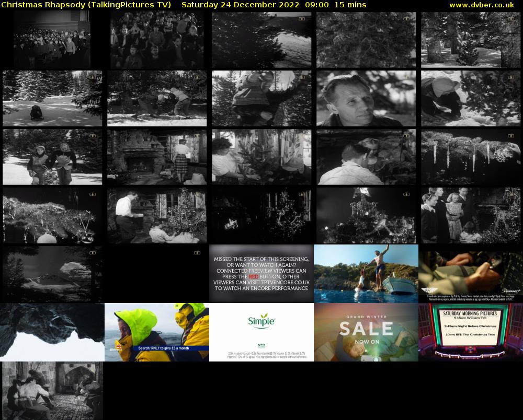
Task: Select thumbnail of man standing on boat
Action: pos(366,274)
